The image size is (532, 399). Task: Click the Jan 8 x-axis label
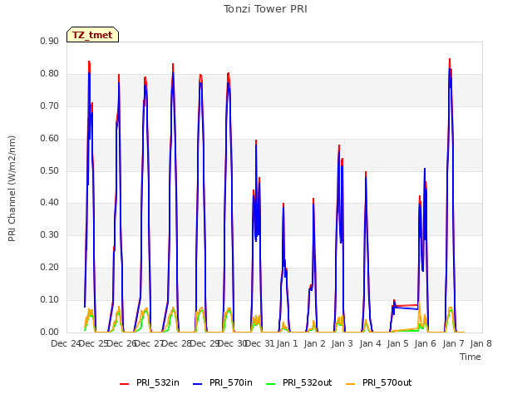(481, 343)
